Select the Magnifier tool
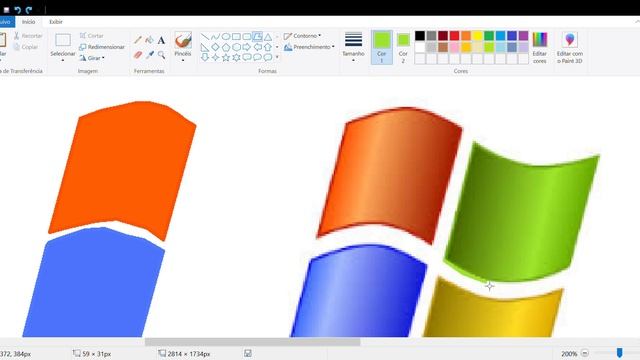 pyautogui.click(x=162, y=54)
